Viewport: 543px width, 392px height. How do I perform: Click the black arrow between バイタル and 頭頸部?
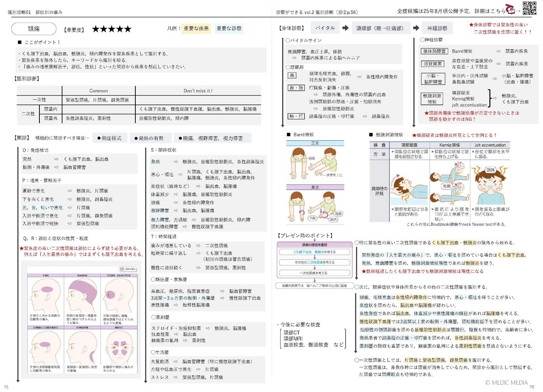click(345, 28)
